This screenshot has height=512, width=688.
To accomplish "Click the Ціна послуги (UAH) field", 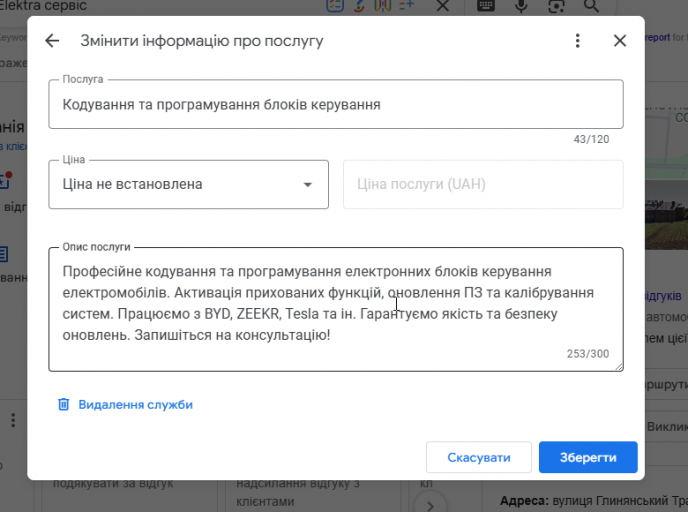I will pos(483,184).
